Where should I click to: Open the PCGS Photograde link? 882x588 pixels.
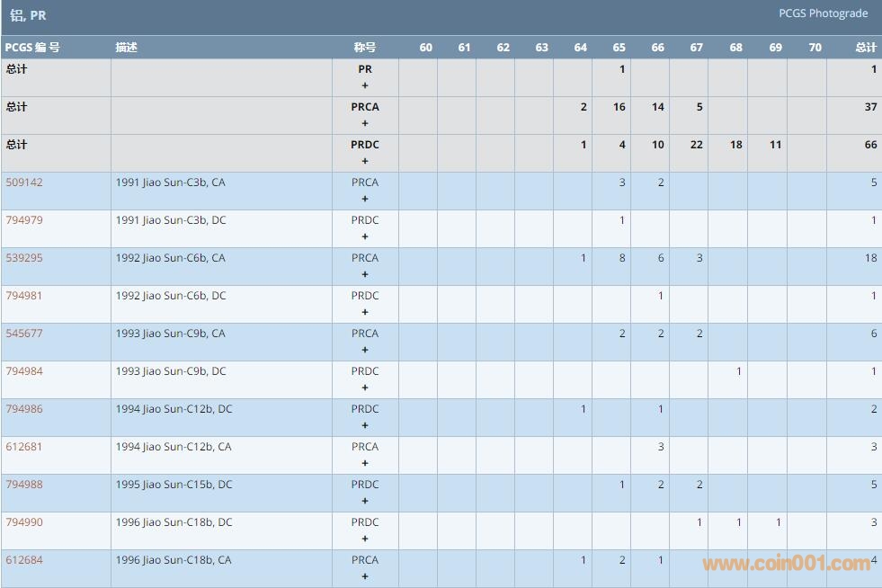pos(823,13)
